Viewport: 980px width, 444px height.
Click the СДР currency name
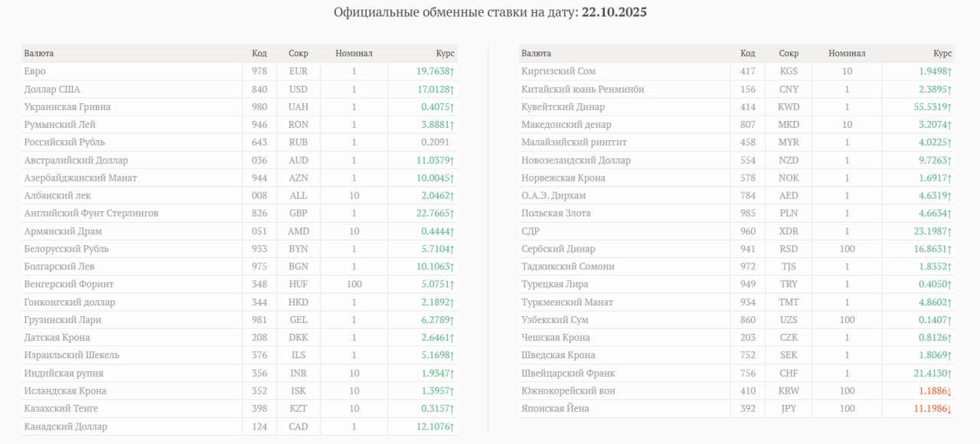(x=531, y=231)
